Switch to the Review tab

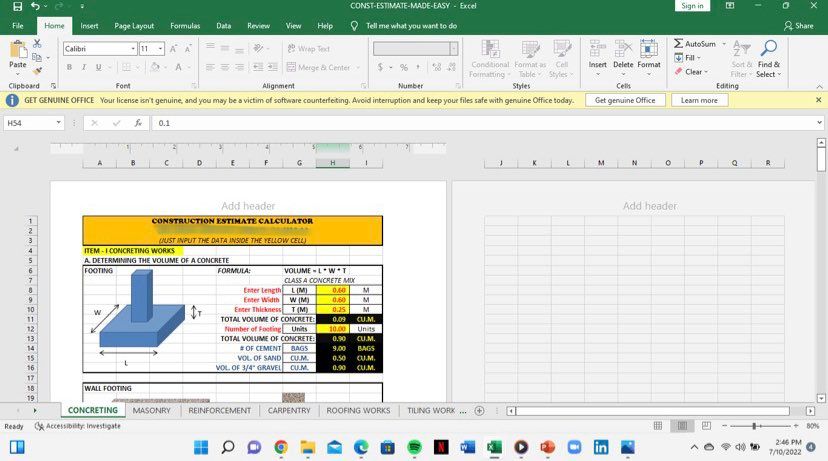click(x=258, y=25)
